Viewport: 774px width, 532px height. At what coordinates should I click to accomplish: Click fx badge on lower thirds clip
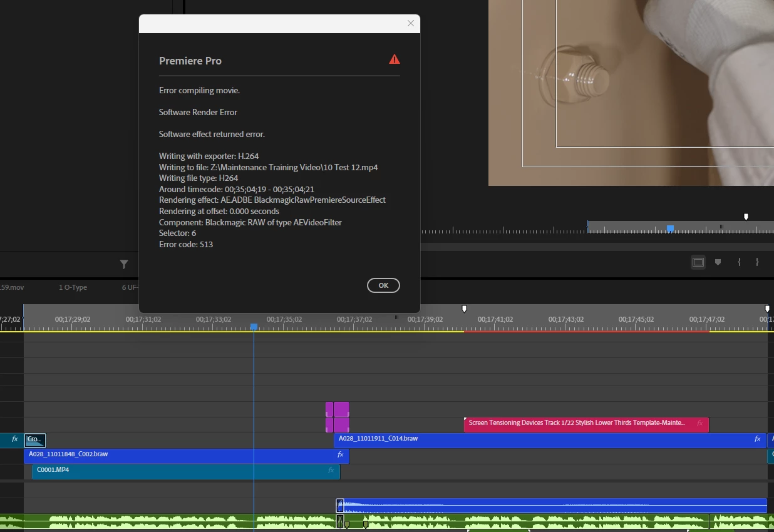(x=699, y=423)
